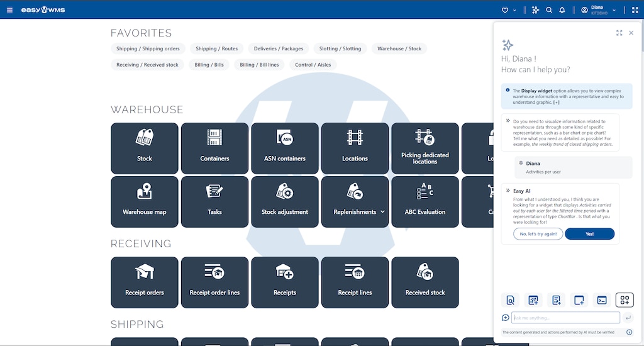Open the notifications bell
The image size is (644, 346).
click(562, 10)
